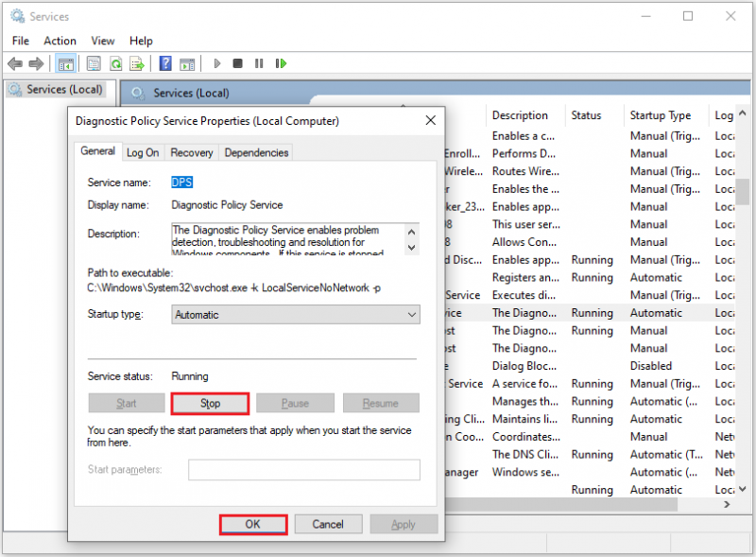This screenshot has height=557, width=756.
Task: Click the Start Service play icon
Action: click(217, 63)
